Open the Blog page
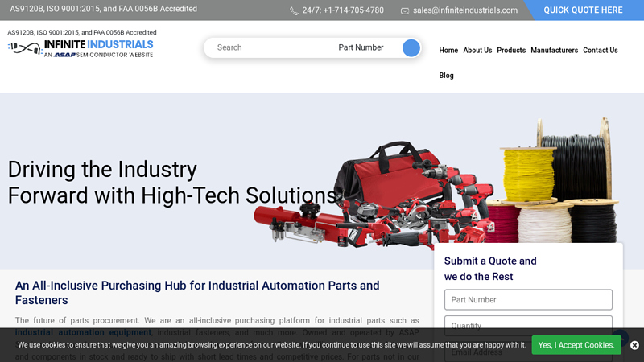Screen dimensions: 644x362 446,76
